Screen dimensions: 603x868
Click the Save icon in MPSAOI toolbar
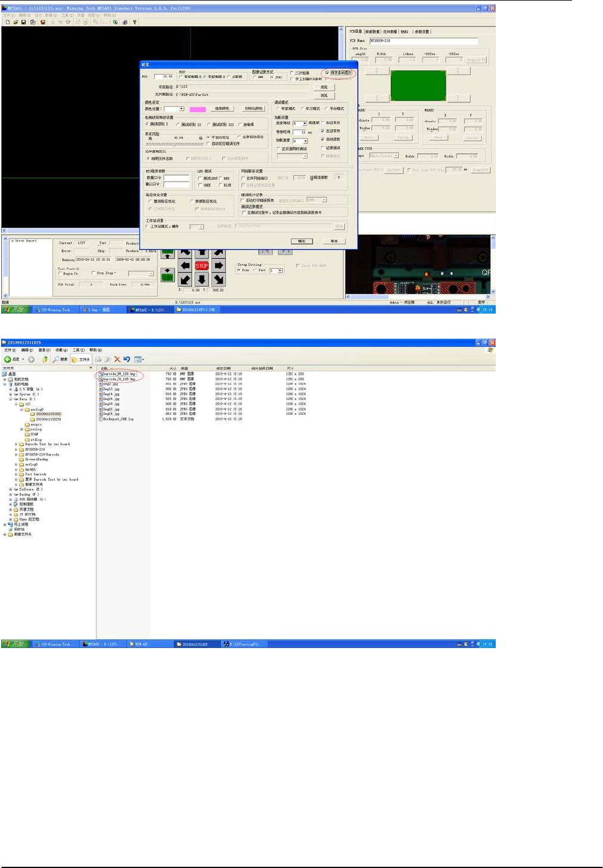pos(24,22)
